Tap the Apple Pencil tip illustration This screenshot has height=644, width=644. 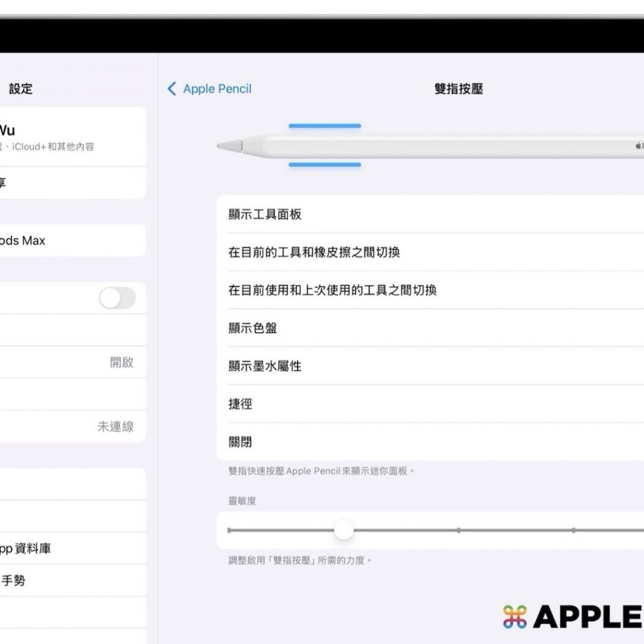click(x=230, y=146)
